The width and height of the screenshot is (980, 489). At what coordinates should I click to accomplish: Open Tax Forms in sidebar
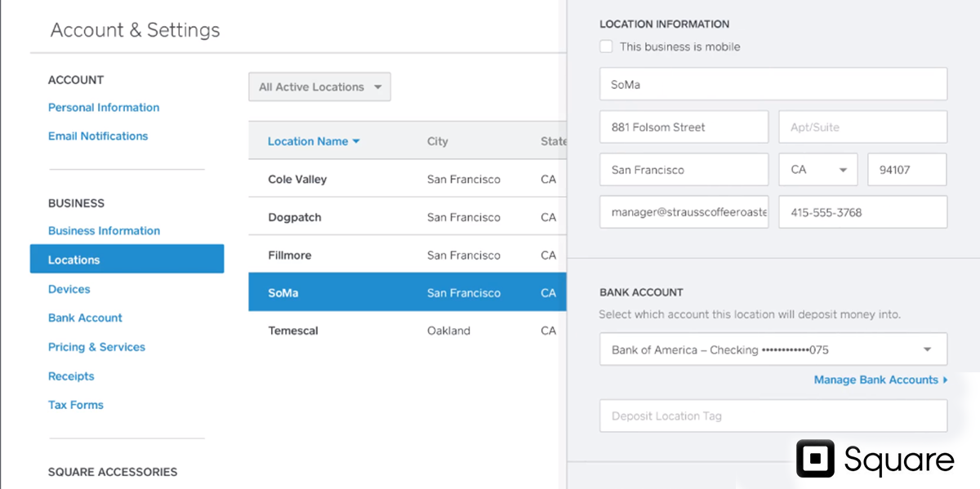(x=76, y=405)
